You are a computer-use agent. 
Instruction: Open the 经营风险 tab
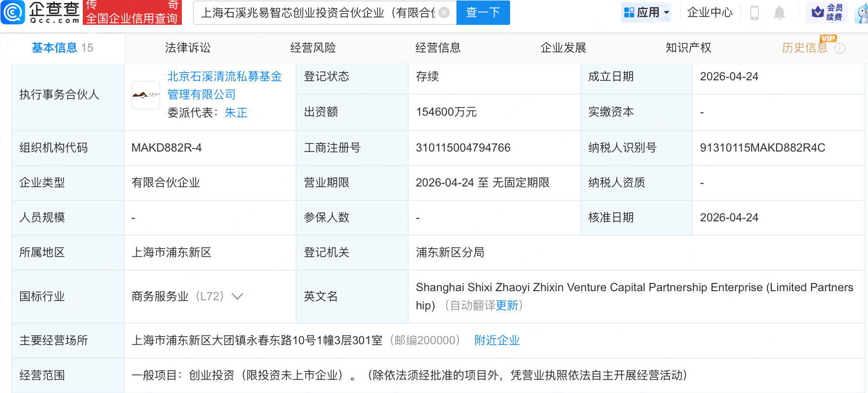[x=313, y=48]
